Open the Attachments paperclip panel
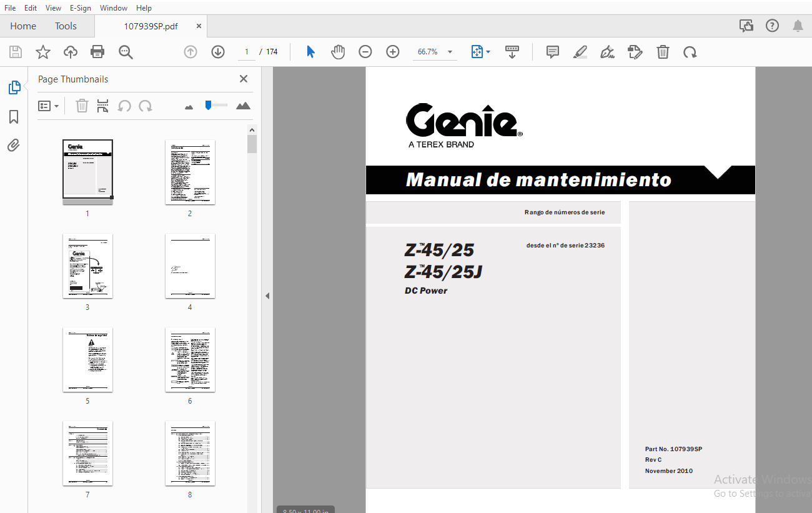Viewport: 812px width, 513px height. pyautogui.click(x=14, y=146)
